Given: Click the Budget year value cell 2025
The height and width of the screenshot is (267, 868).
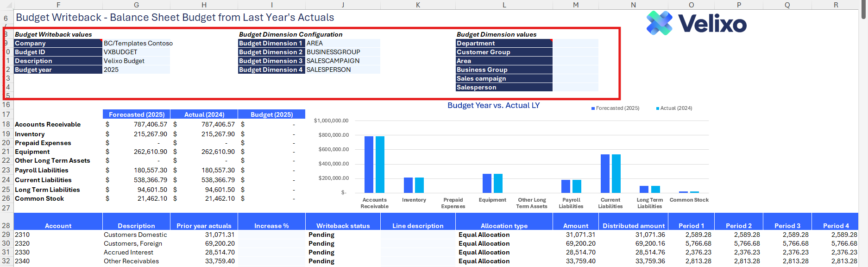Looking at the screenshot, I should tap(136, 70).
